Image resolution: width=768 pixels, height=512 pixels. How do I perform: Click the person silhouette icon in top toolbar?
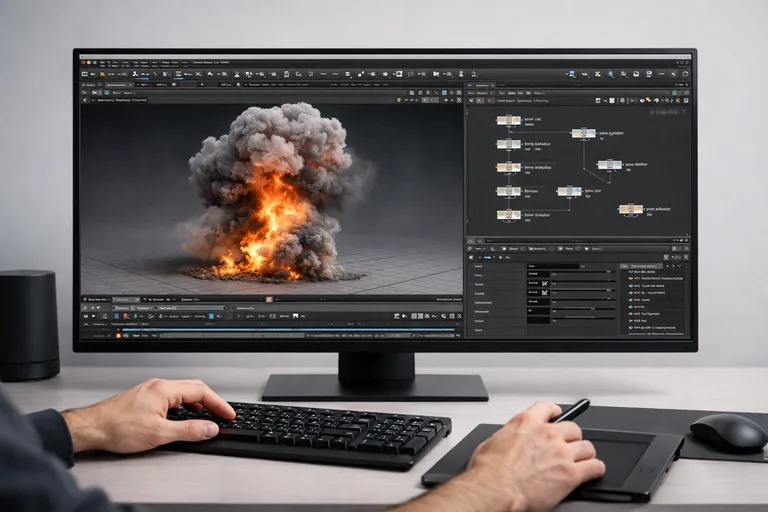461,74
